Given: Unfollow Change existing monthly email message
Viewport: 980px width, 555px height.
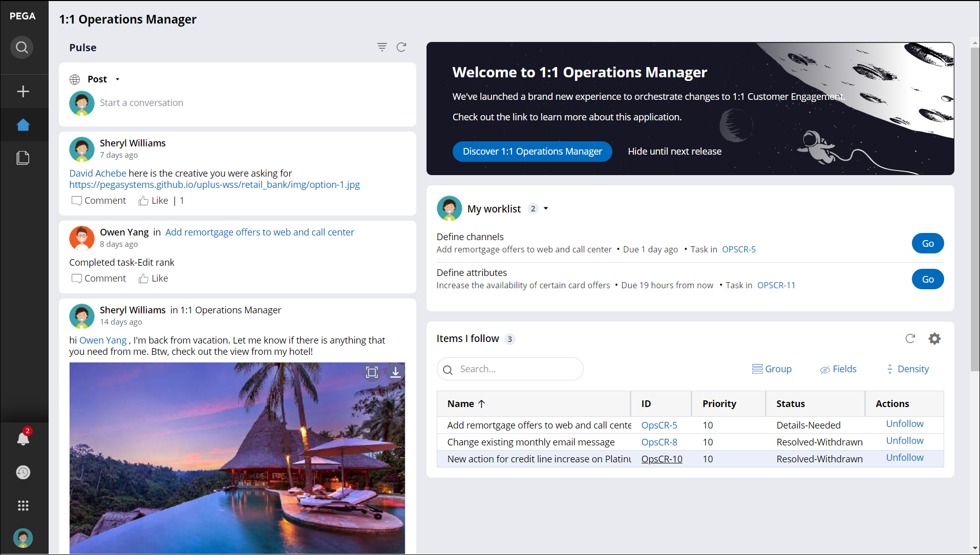Looking at the screenshot, I should [905, 440].
